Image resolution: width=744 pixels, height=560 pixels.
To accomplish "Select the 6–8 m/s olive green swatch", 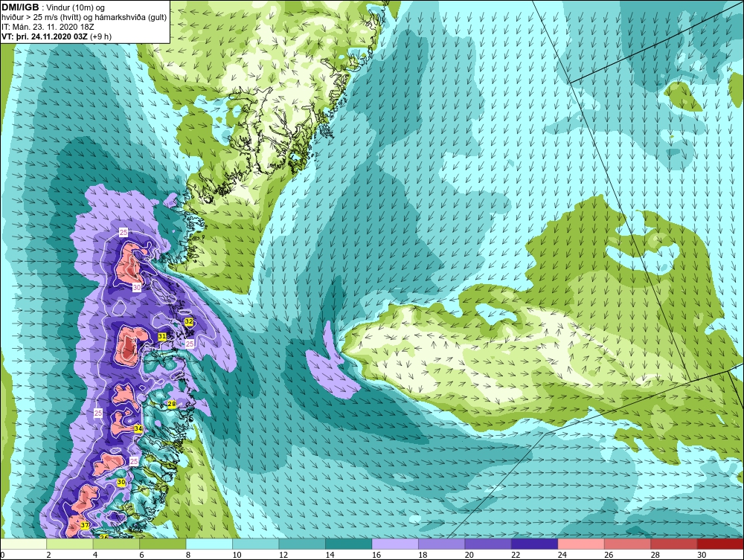I will [163, 544].
